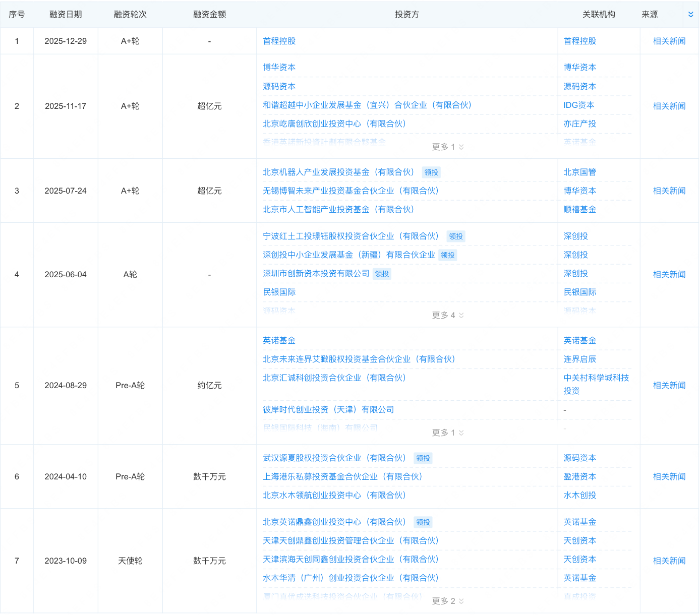点击武汉源夏股权投资合伙企业的领投标签
Viewport: 700px width, 615px height.
423,458
